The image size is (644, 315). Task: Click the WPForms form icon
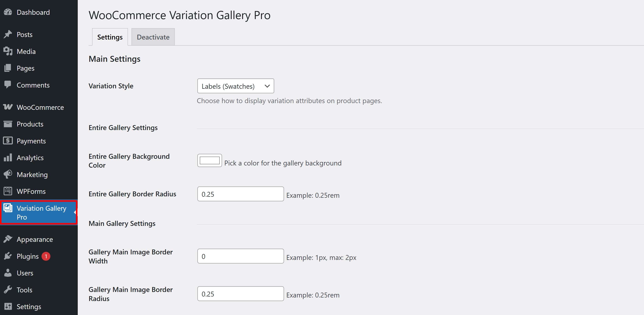(x=8, y=191)
